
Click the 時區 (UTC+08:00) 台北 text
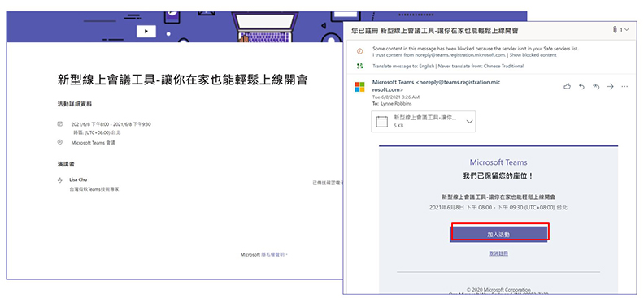click(x=97, y=132)
